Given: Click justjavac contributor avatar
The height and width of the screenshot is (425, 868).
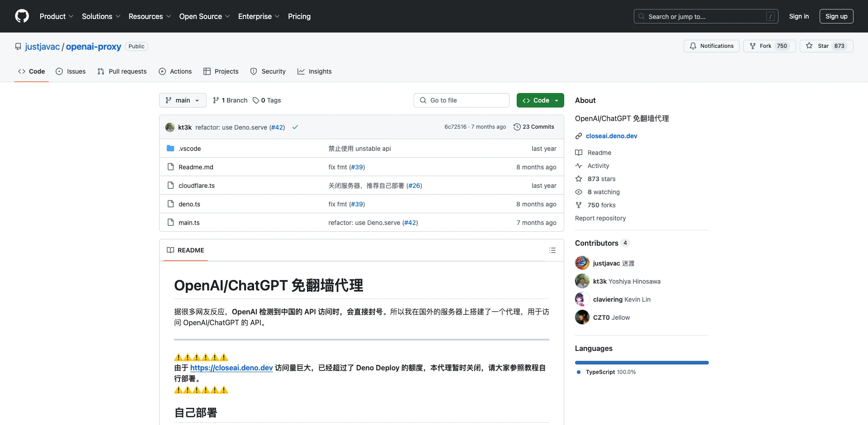Looking at the screenshot, I should point(582,263).
